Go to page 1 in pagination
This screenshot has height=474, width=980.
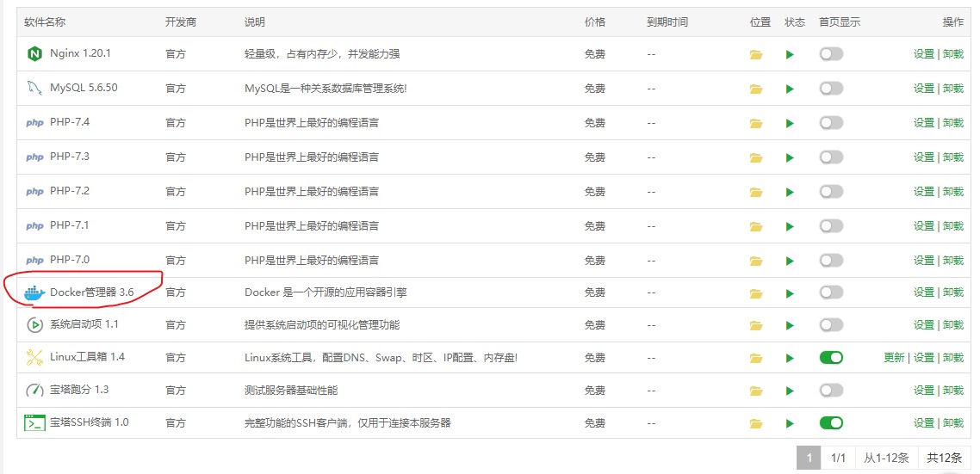(809, 459)
